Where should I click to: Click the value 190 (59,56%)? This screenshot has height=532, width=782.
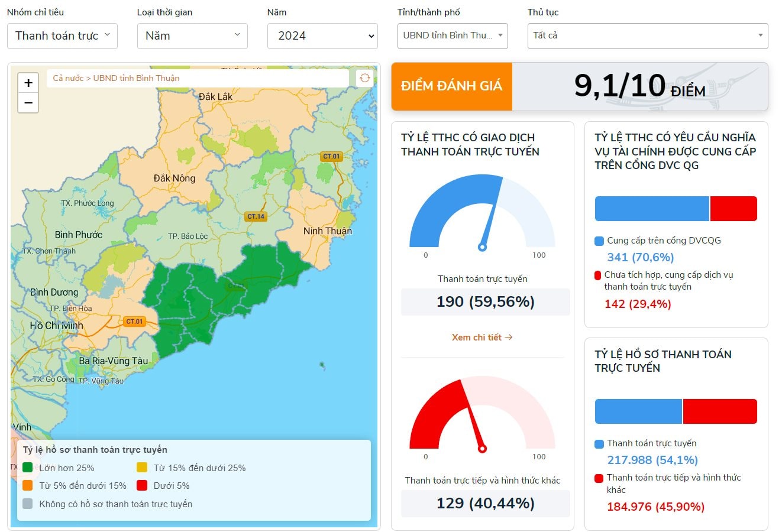coord(486,302)
